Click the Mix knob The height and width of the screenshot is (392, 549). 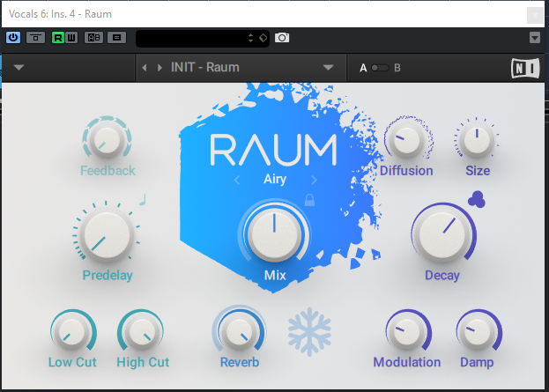pos(275,234)
